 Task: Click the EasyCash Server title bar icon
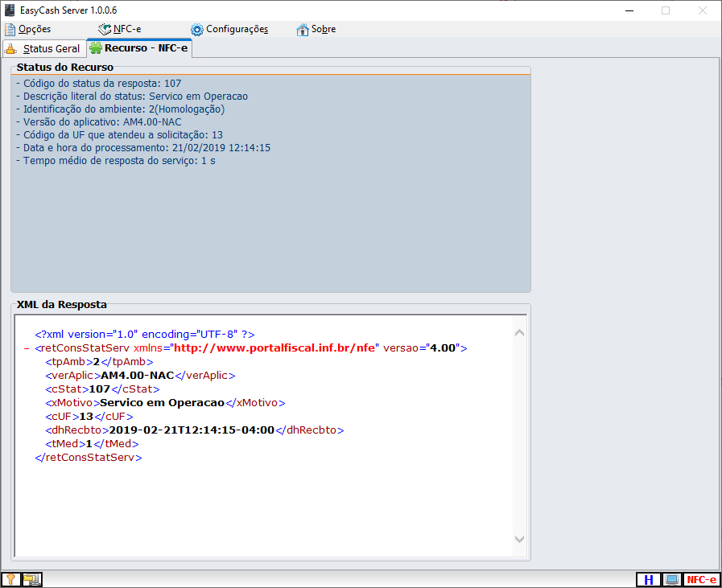pos(10,10)
